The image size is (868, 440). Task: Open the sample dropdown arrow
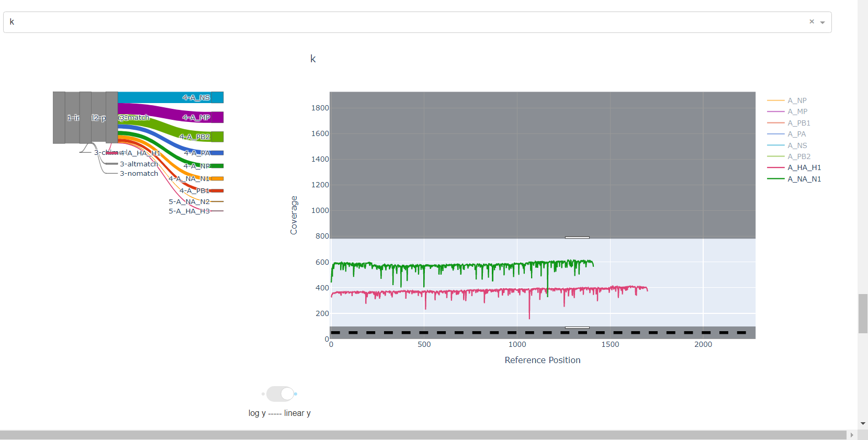tap(822, 22)
